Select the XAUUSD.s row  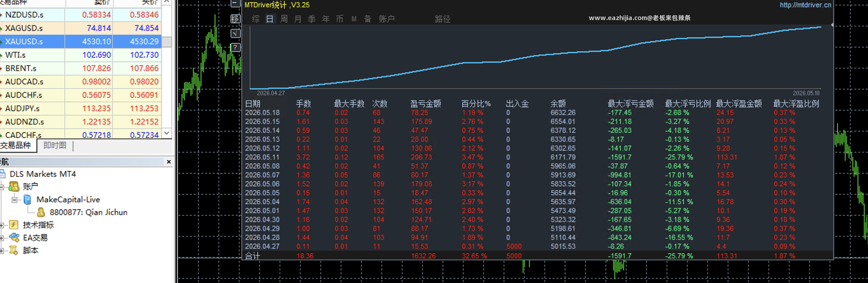[x=81, y=41]
